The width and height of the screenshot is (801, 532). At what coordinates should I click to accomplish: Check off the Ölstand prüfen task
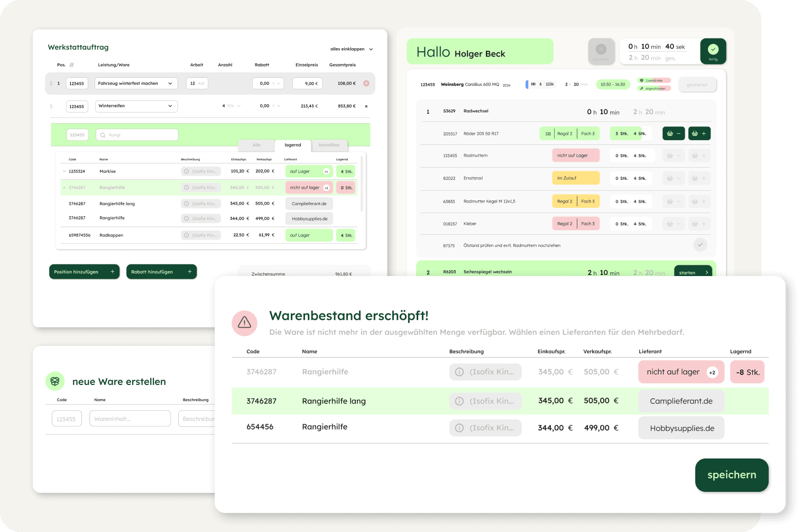(700, 245)
